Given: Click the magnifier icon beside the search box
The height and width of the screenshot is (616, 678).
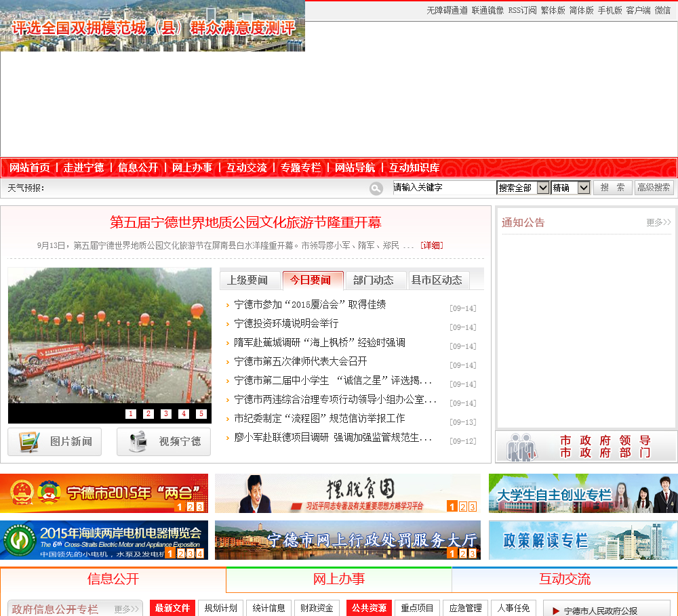Looking at the screenshot, I should click(376, 188).
